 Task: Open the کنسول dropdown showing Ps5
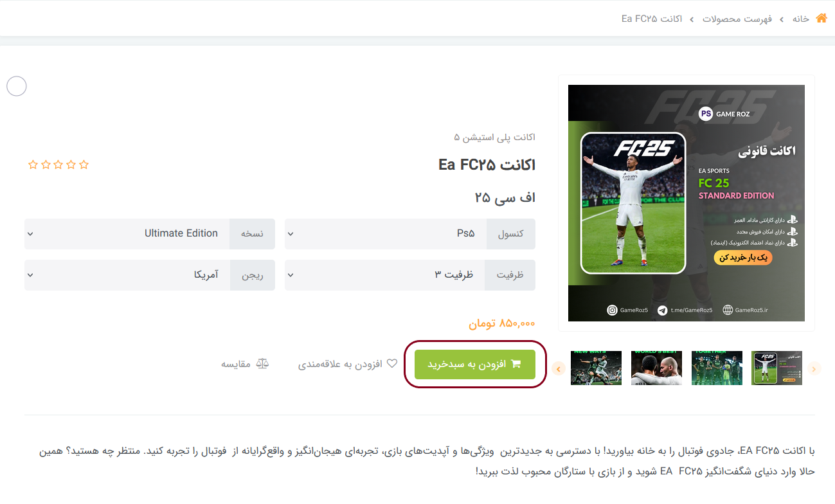pos(410,234)
